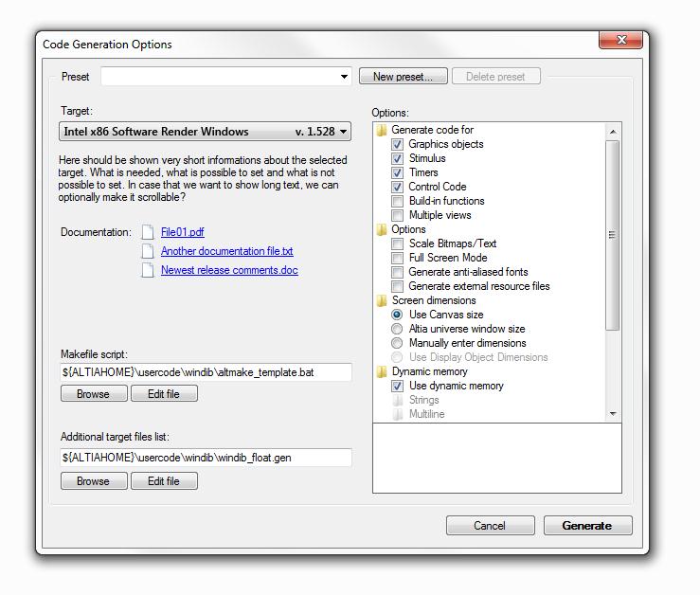700x595 pixels.
Task: Check Generate external resource files
Action: (x=397, y=286)
